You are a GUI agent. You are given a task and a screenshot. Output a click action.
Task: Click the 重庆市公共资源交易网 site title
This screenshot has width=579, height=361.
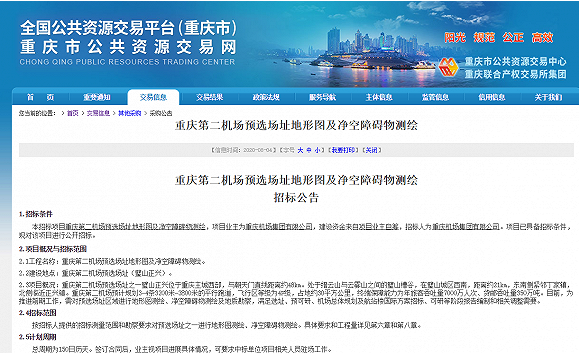pos(128,48)
